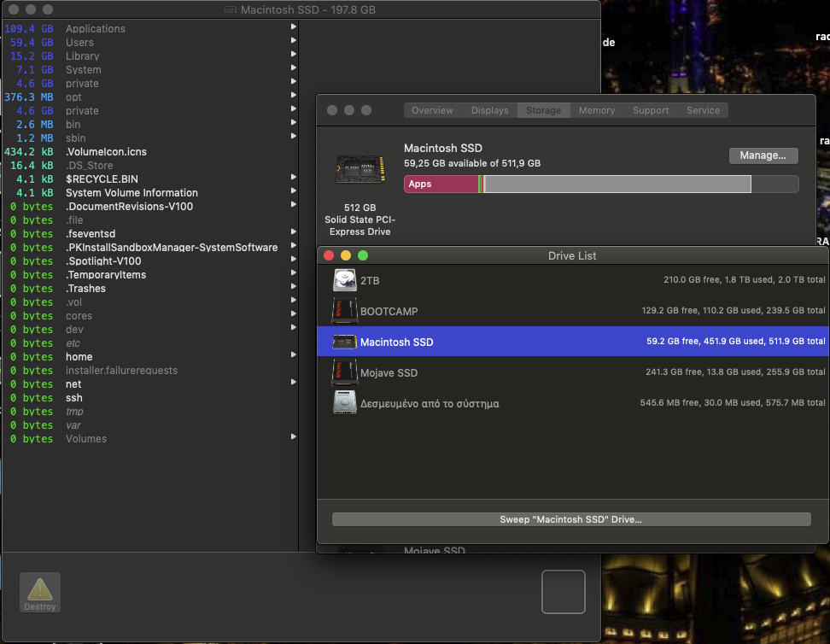The width and height of the screenshot is (830, 644).
Task: Click the system reserved volume disk icon
Action: coord(345,403)
